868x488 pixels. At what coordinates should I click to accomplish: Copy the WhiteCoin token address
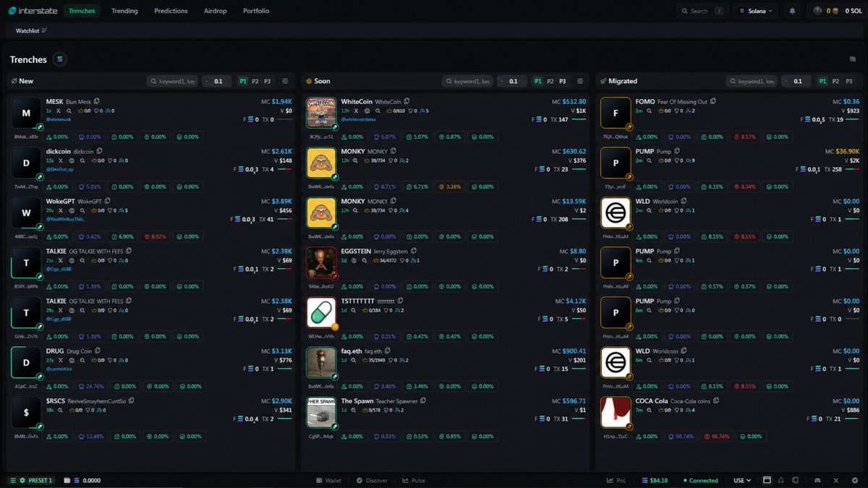pyautogui.click(x=407, y=101)
